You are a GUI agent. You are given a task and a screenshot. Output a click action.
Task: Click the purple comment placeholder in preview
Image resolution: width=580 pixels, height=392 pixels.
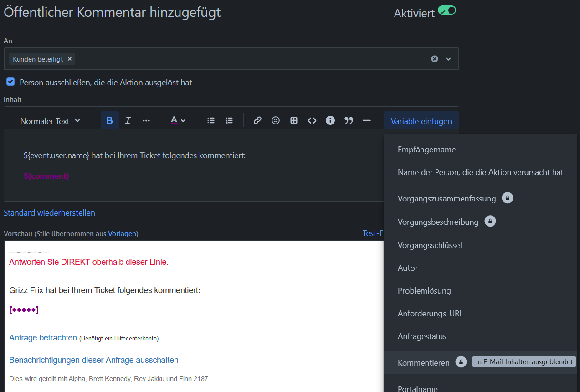(24, 310)
